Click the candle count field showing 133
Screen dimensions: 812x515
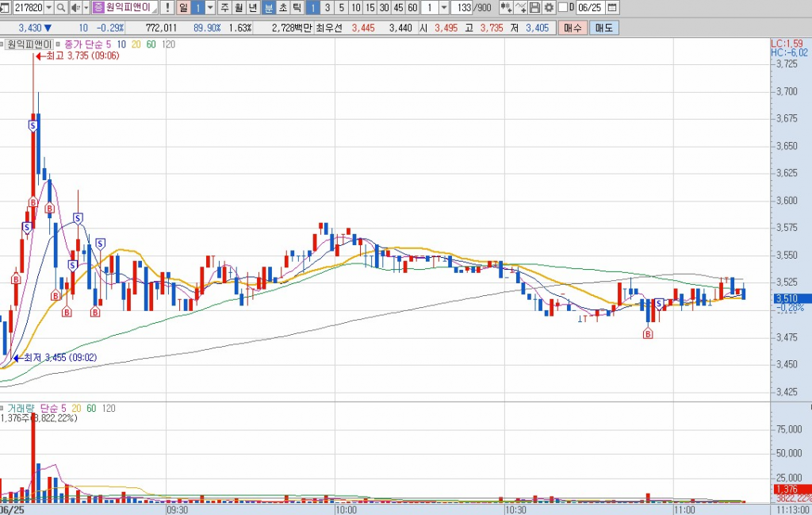click(464, 8)
